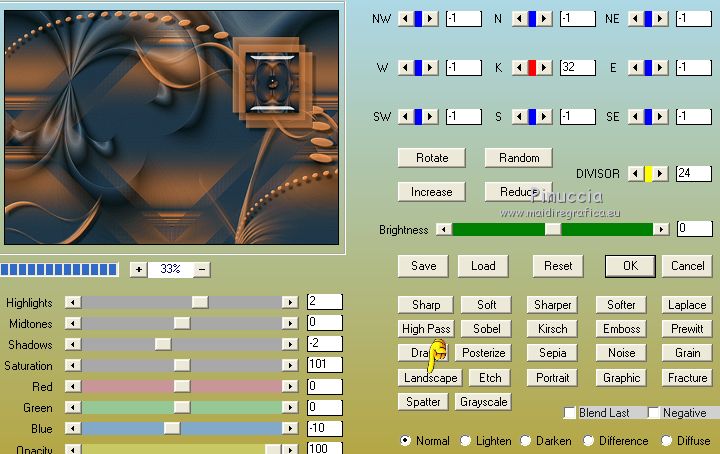Decrease W value with left arrow
The height and width of the screenshot is (454, 720).
point(405,68)
